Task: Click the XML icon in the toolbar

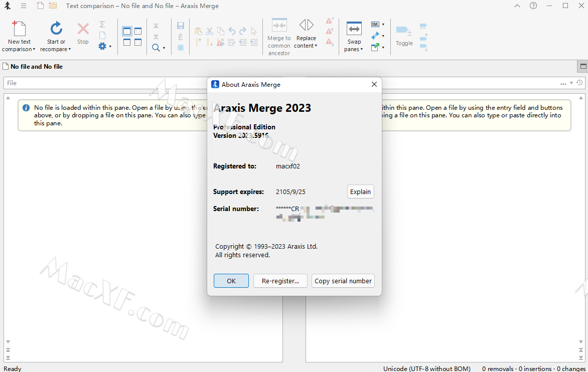Action: pyautogui.click(x=375, y=25)
